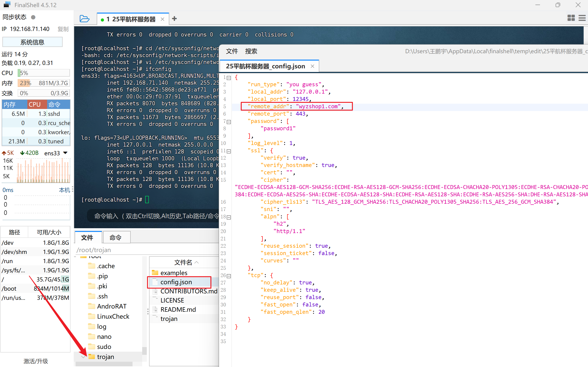Collapse the ssl block fold marker
The width and height of the screenshot is (588, 367).
point(229,151)
